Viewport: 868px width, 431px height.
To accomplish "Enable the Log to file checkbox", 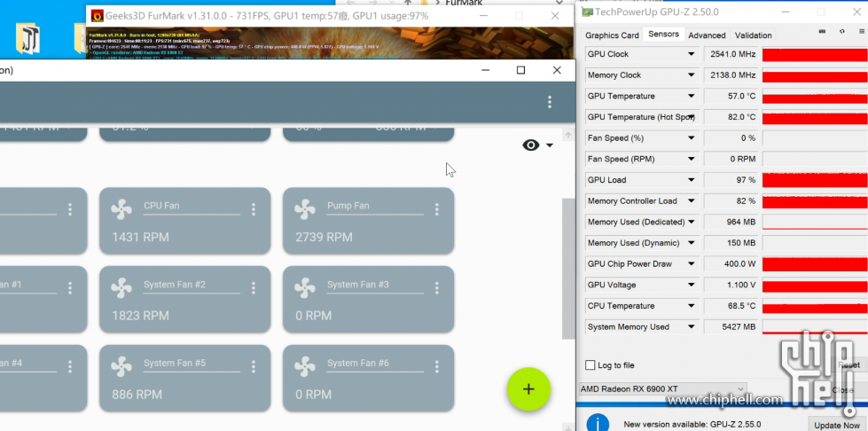I will (590, 365).
